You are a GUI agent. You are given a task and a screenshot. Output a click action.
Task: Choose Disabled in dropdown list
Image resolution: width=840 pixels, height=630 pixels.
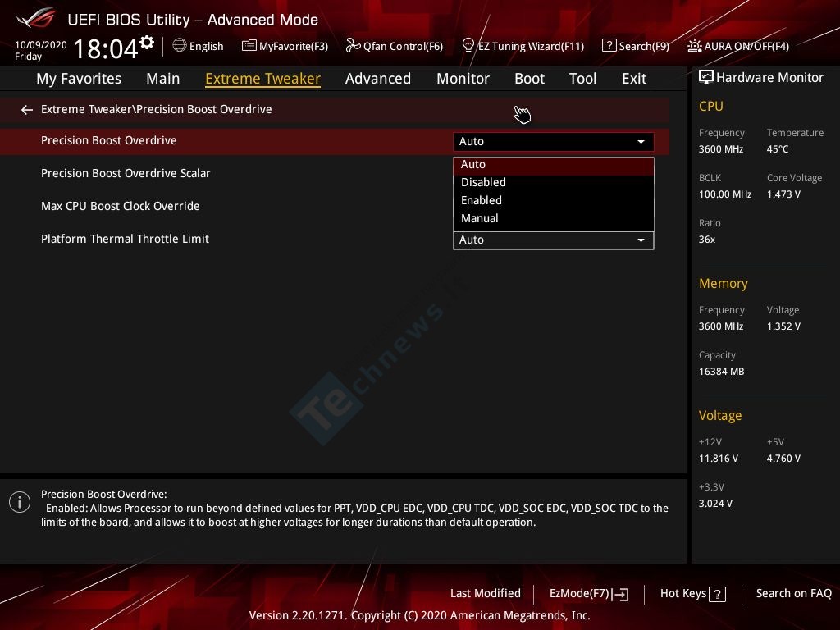tap(554, 182)
